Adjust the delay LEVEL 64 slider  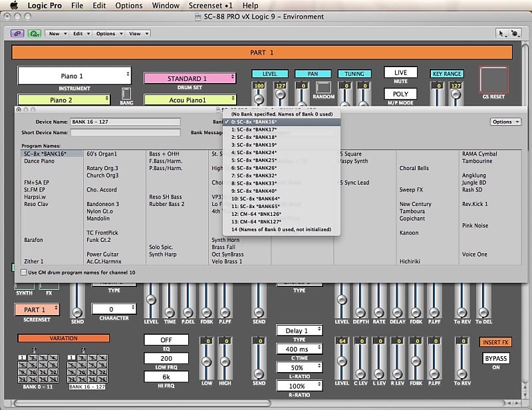342,361
